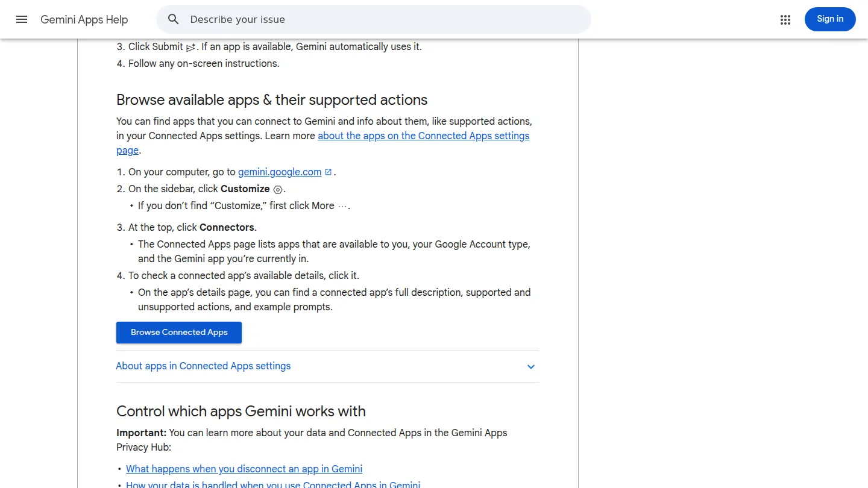The height and width of the screenshot is (488, 868).
Task: Click the bold 'Customize' text
Action: tap(245, 189)
